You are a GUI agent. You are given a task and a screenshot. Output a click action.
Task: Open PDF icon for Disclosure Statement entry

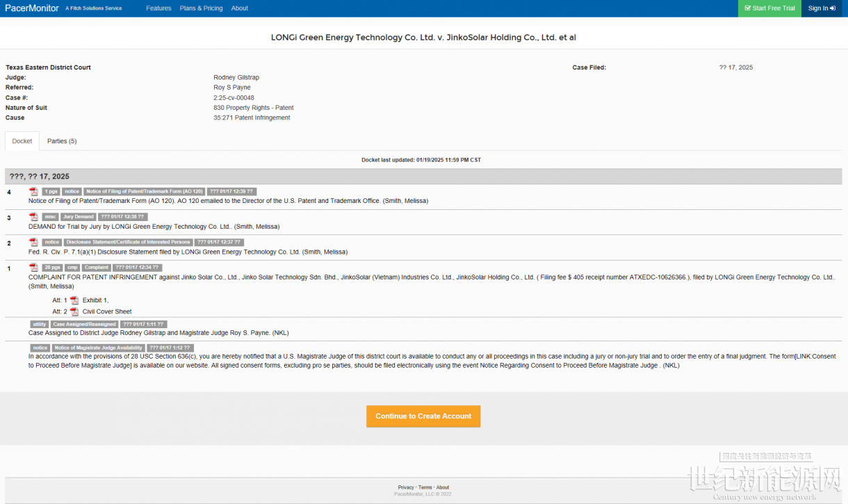click(33, 242)
